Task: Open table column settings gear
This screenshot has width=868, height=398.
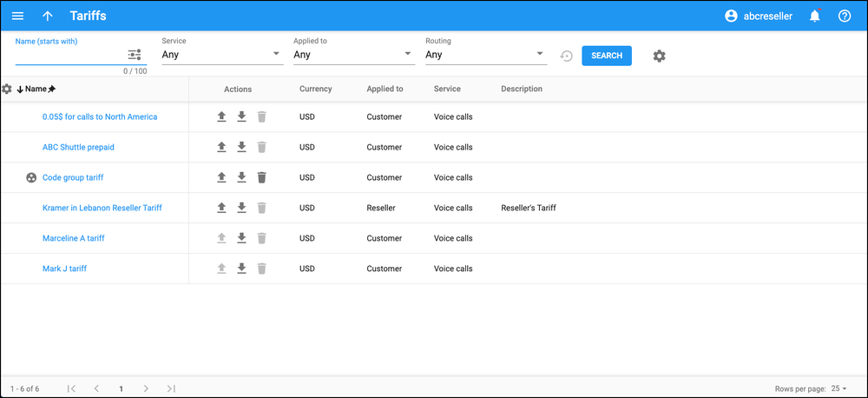Action: (7, 89)
